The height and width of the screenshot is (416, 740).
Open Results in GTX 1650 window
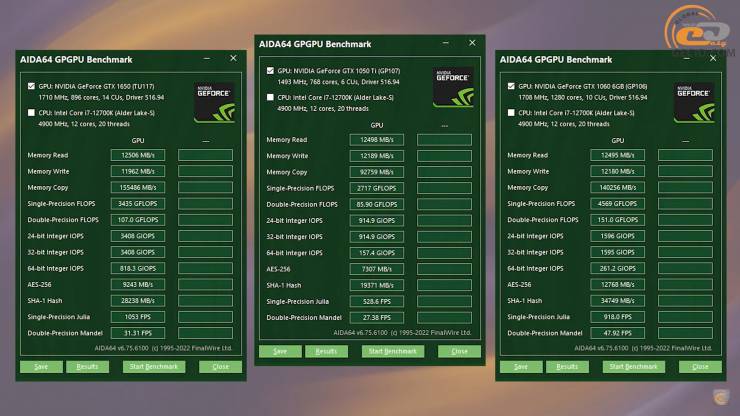point(87,367)
